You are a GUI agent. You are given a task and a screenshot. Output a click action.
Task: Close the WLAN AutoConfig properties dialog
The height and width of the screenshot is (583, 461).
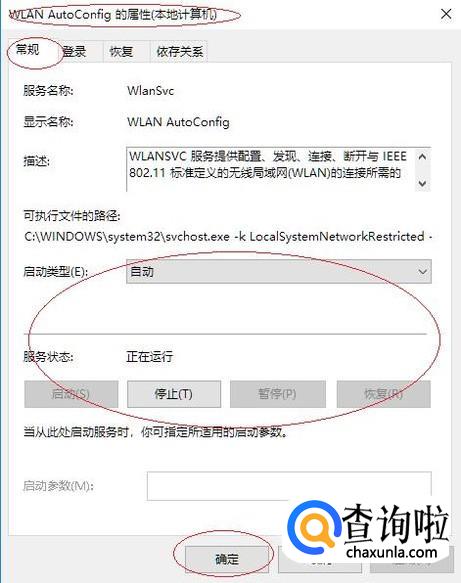click(446, 15)
